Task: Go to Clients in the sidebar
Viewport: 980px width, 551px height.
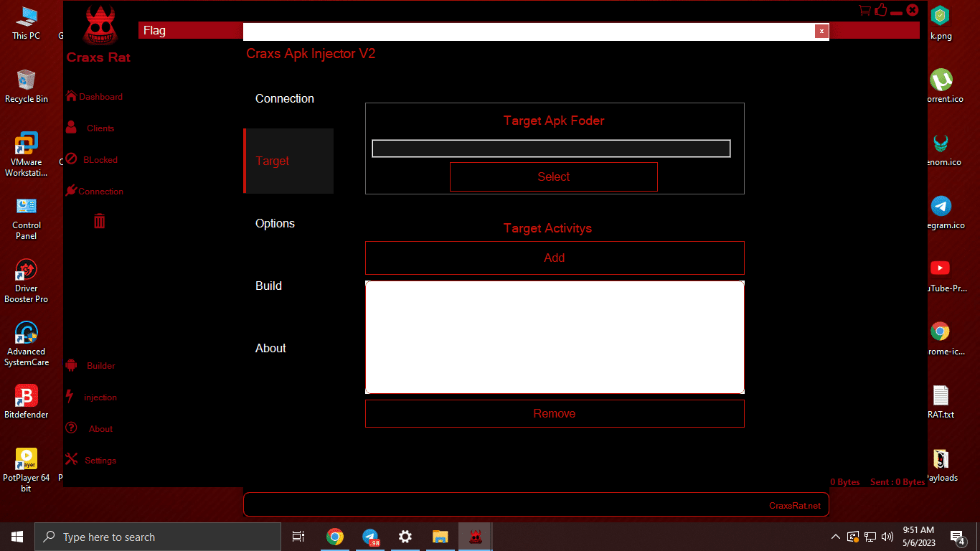Action: [x=91, y=128]
